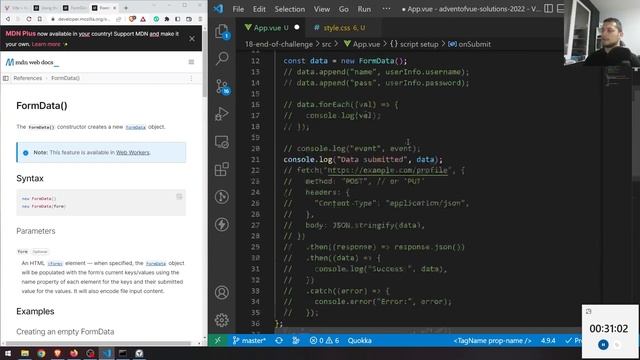The width and height of the screenshot is (640, 360).
Task: Open the View menu
Action: point(322,9)
